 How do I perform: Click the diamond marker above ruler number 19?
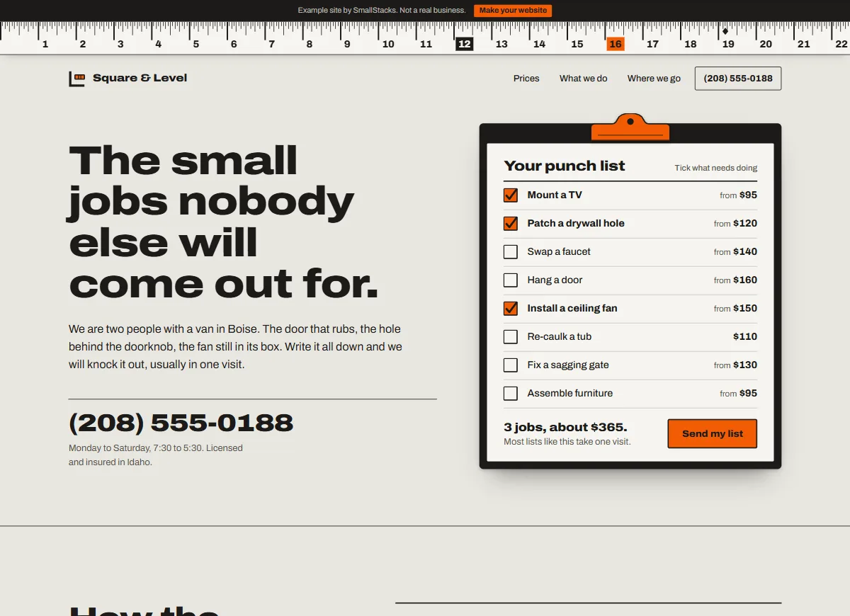[x=725, y=31]
